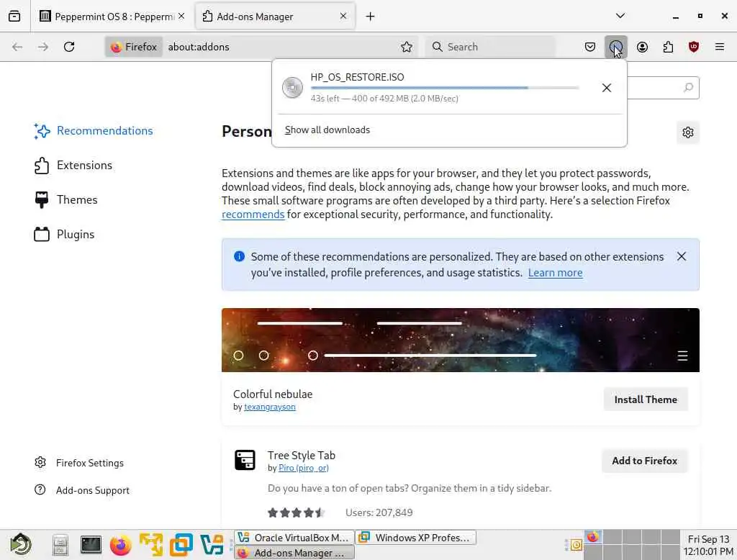
Task: Select Recommendations in the sidebar
Action: 94,131
